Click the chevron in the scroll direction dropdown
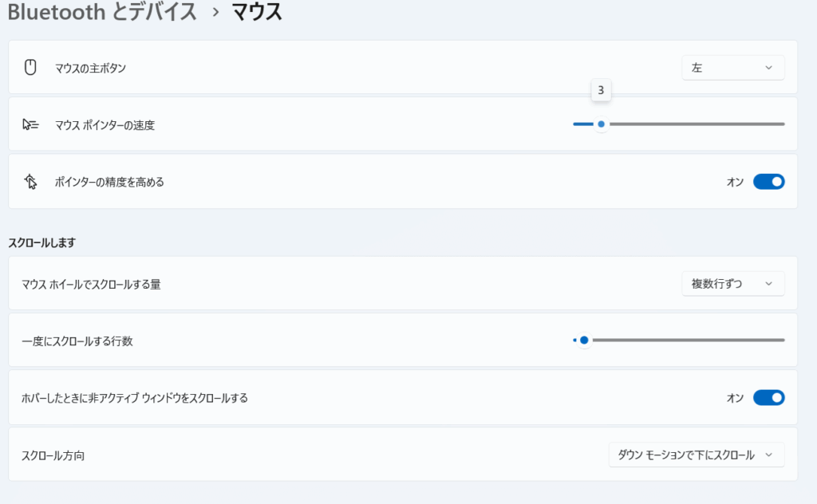The image size is (817, 504). tap(768, 455)
